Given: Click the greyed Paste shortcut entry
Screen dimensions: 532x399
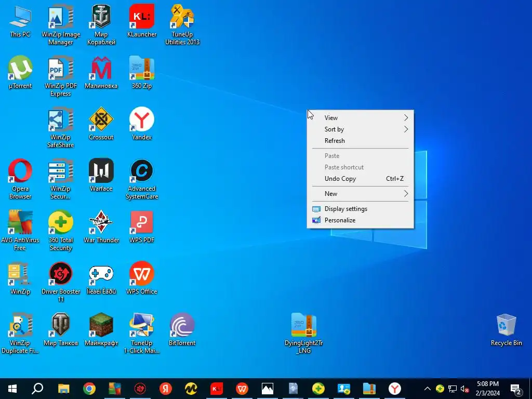Looking at the screenshot, I should click(361, 167).
